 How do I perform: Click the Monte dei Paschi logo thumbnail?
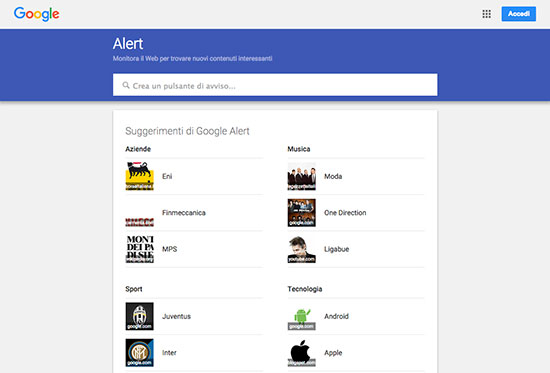pyautogui.click(x=140, y=249)
